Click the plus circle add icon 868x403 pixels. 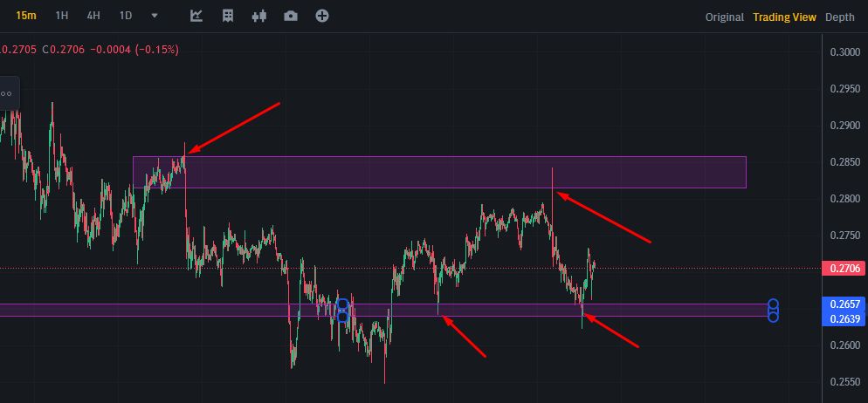click(322, 16)
